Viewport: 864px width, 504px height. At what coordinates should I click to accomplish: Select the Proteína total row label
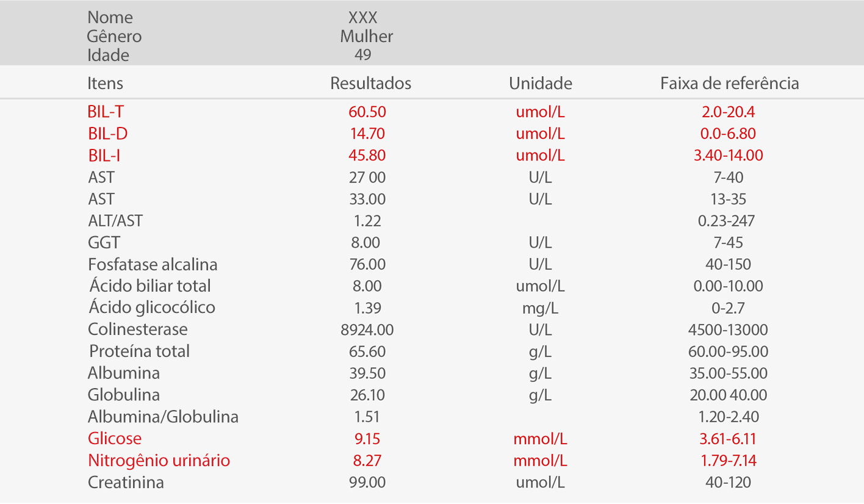(139, 351)
